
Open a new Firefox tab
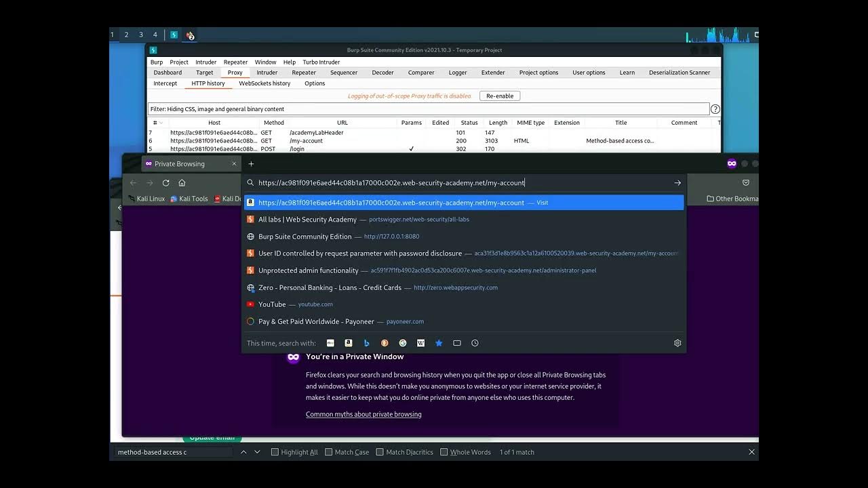click(251, 164)
